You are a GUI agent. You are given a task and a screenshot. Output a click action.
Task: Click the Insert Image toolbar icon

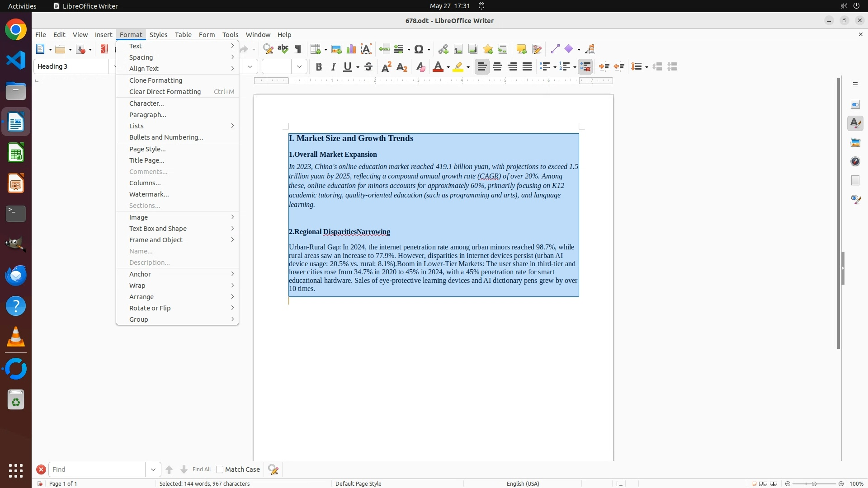[x=336, y=49]
